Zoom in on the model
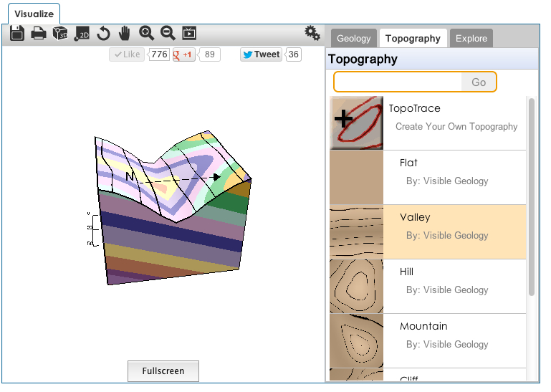The height and width of the screenshot is (392, 551). 146,33
